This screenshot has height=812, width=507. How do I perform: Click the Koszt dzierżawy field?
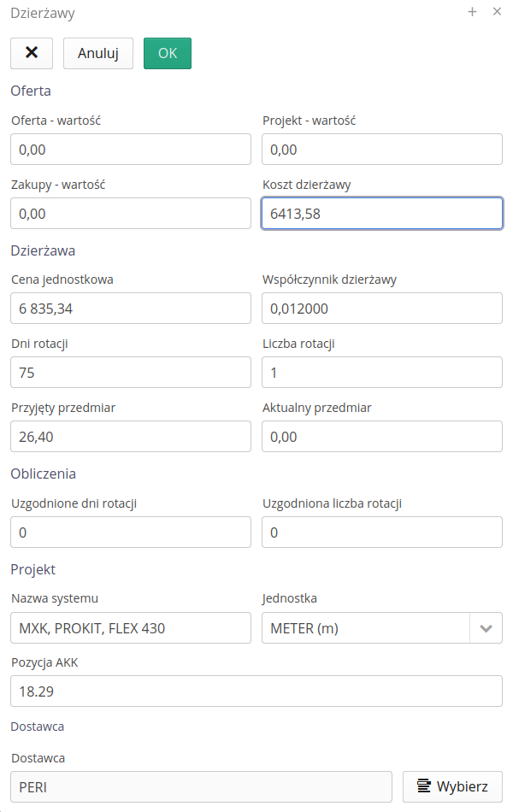click(x=382, y=214)
